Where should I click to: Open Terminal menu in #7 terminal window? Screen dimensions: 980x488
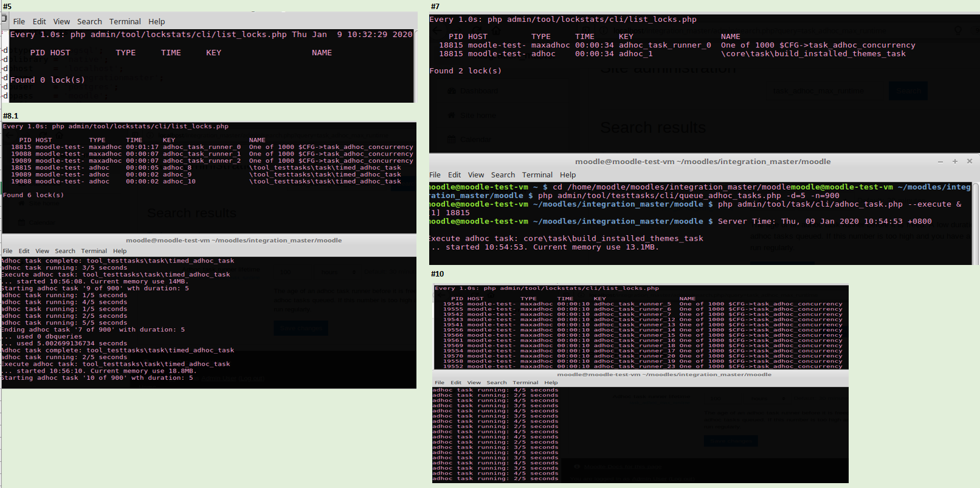537,174
